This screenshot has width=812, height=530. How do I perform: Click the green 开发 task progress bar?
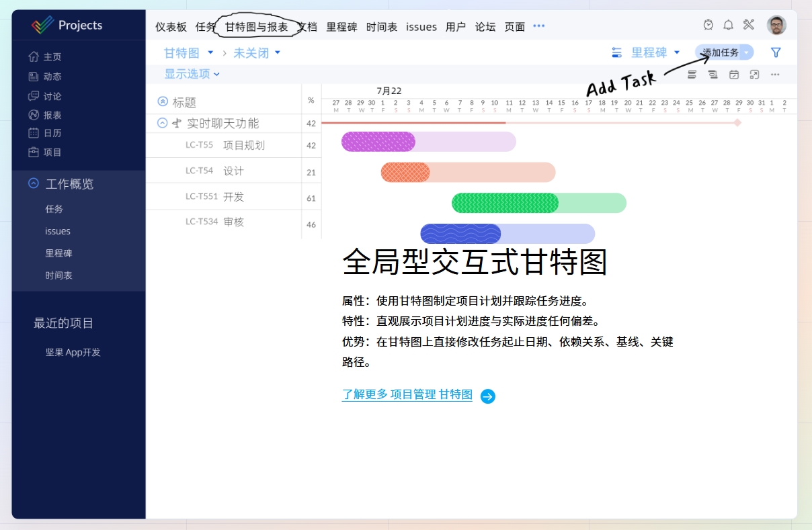pos(505,203)
